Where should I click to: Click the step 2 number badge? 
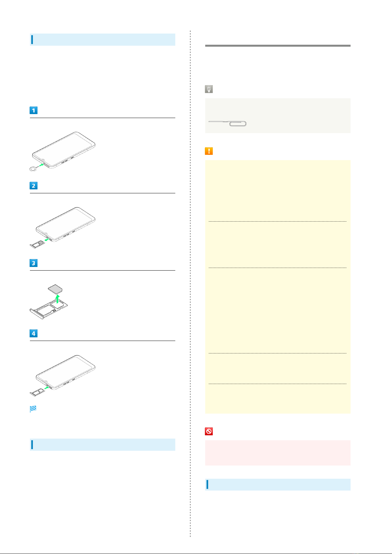[34, 185]
